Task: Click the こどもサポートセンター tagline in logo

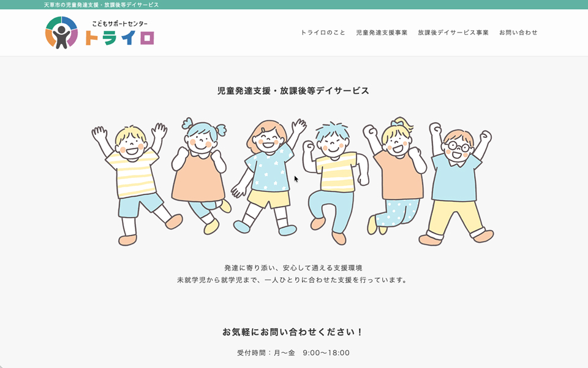Action: coord(119,24)
